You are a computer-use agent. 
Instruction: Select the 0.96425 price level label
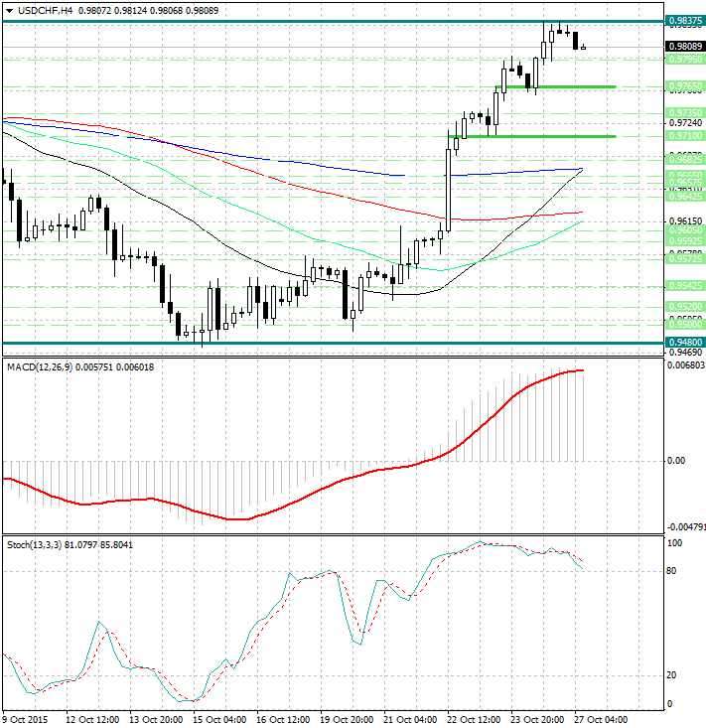pyautogui.click(x=685, y=197)
